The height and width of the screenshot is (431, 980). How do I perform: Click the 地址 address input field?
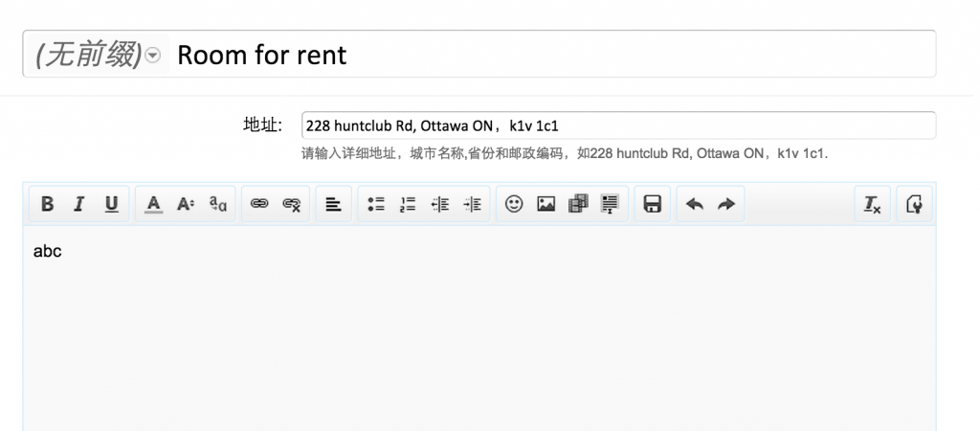(x=617, y=125)
